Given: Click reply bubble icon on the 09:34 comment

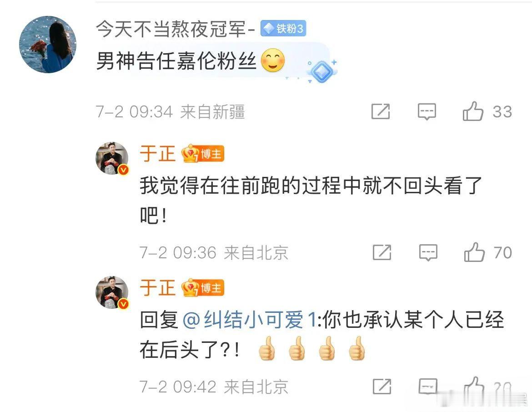Looking at the screenshot, I should click(427, 111).
